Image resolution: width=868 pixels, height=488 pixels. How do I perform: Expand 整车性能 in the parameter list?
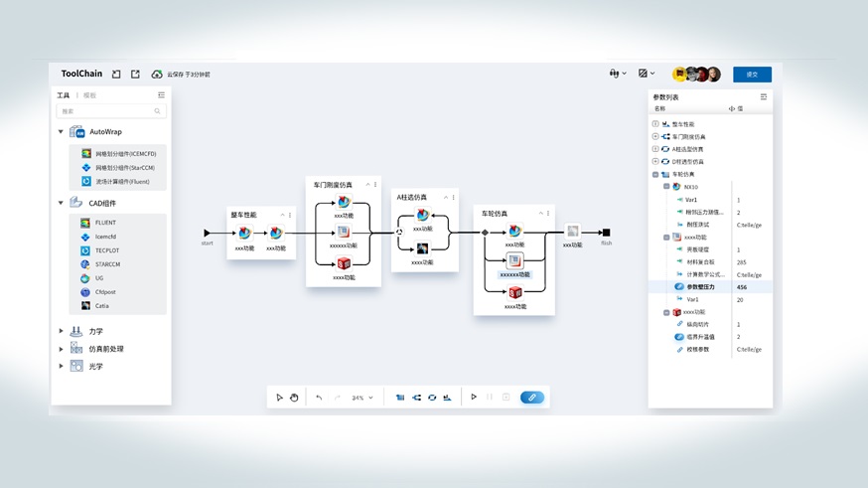click(x=655, y=123)
